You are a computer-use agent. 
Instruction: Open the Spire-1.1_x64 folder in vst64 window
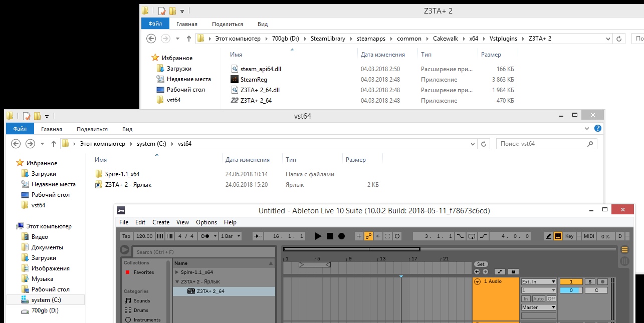122,174
